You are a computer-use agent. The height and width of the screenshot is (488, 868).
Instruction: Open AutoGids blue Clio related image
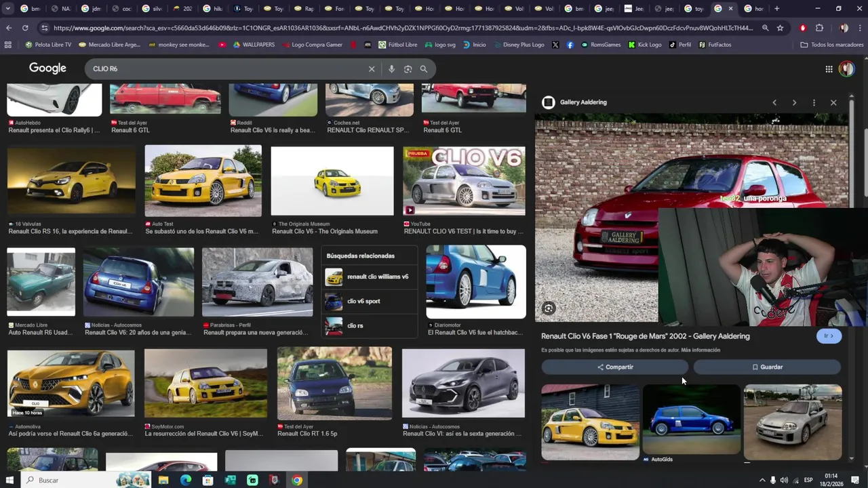click(691, 420)
